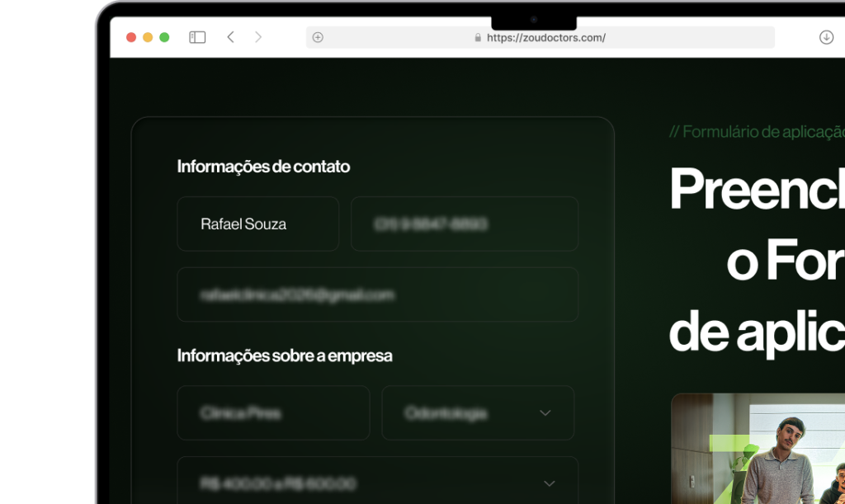Viewport: 845px width, 504px height.
Task: Go forward with the right arrow
Action: click(x=258, y=37)
